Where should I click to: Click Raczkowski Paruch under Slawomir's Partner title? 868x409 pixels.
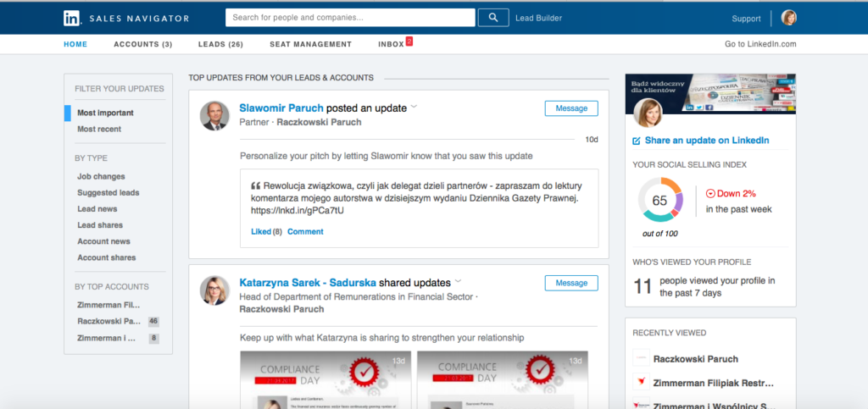pyautogui.click(x=319, y=122)
